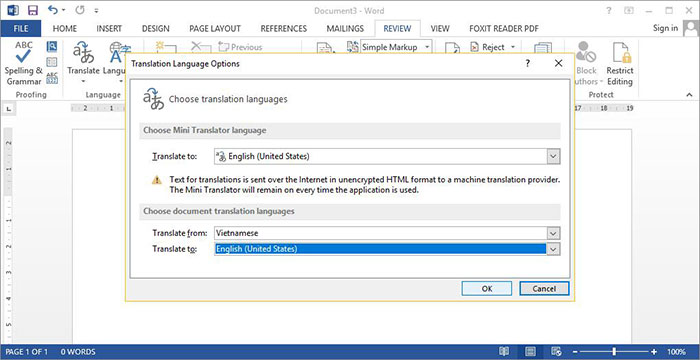Click the zoom in plus icon
Image resolution: width=700 pixels, height=360 pixels.
pos(654,352)
